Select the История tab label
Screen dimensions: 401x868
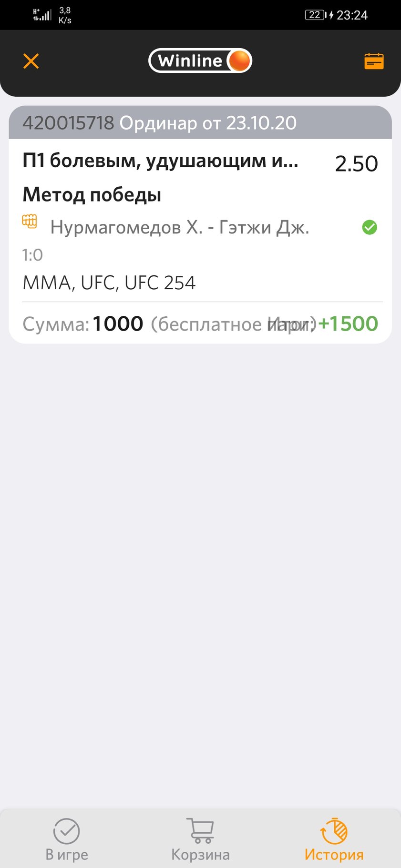tap(334, 855)
